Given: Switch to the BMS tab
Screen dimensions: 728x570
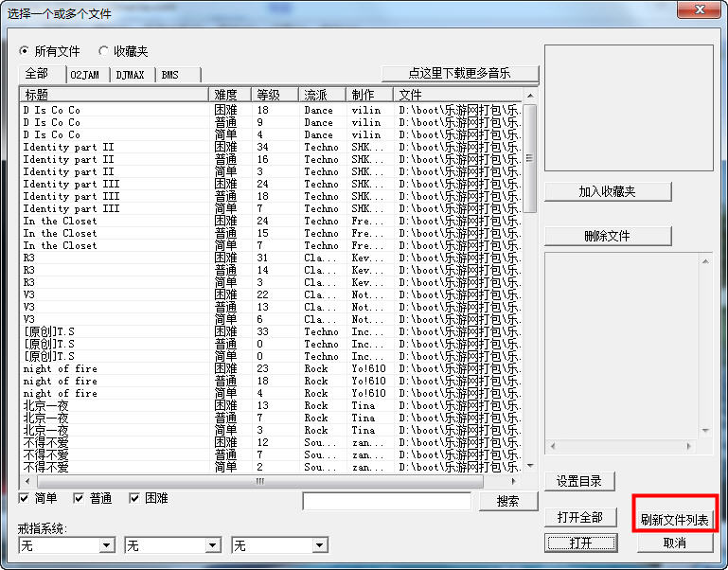Looking at the screenshot, I should click(x=178, y=75).
